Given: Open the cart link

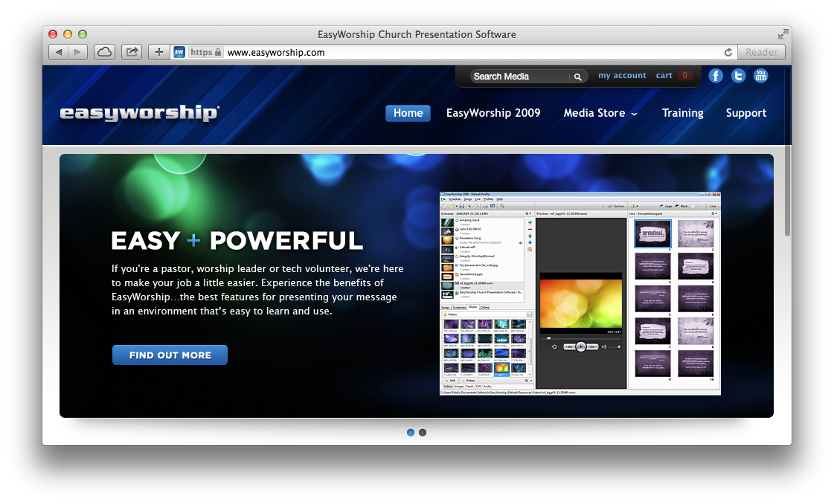Looking at the screenshot, I should point(664,76).
